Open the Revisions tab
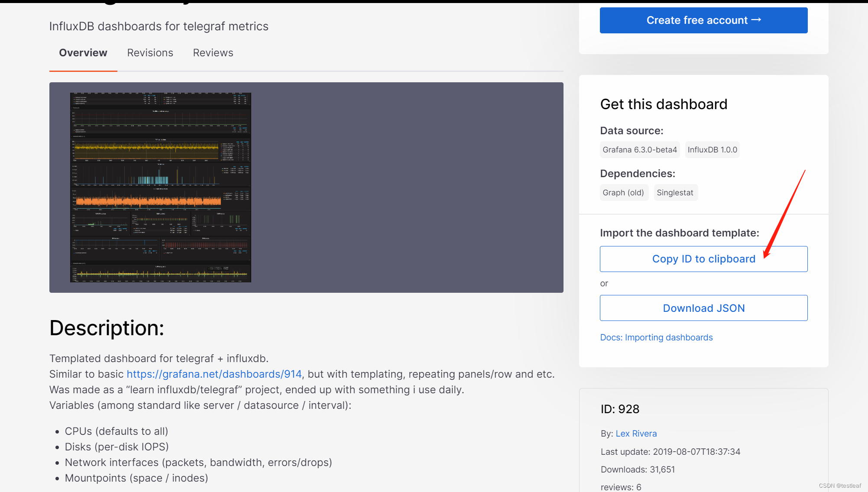The image size is (868, 492). click(150, 53)
